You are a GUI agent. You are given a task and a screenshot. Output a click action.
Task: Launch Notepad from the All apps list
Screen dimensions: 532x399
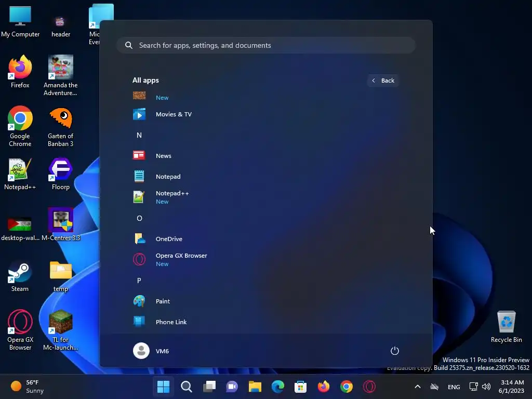pyautogui.click(x=265, y=177)
